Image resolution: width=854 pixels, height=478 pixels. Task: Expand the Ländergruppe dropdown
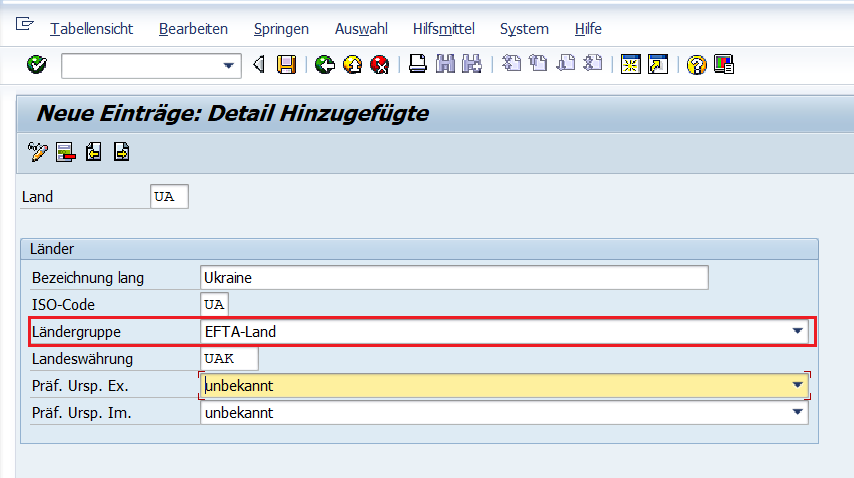click(x=797, y=331)
